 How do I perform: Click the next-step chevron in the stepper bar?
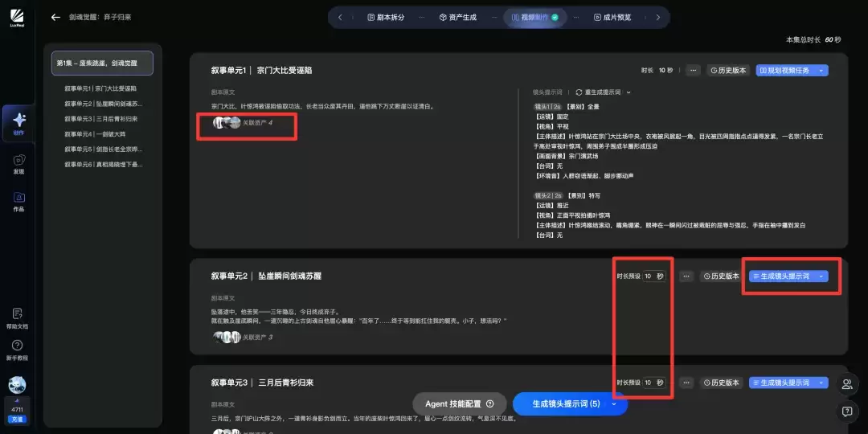click(x=657, y=17)
